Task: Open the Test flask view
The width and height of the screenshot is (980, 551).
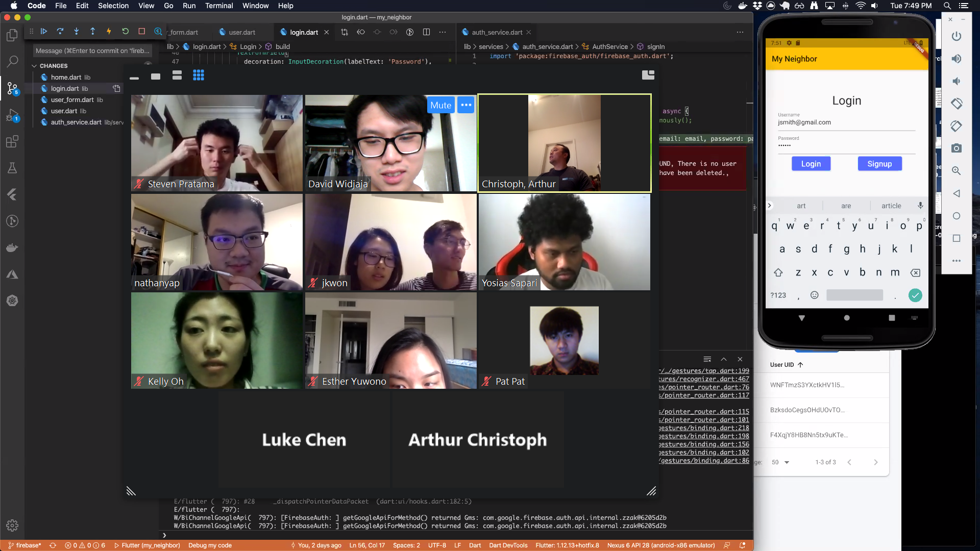Action: [12, 168]
